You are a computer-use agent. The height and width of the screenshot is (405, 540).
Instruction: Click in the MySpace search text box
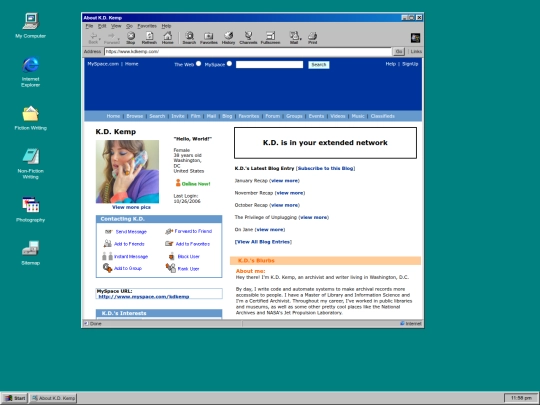point(269,64)
